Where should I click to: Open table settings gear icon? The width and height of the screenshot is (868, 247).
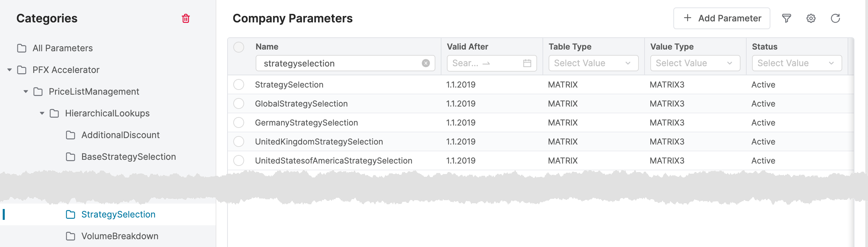point(811,18)
